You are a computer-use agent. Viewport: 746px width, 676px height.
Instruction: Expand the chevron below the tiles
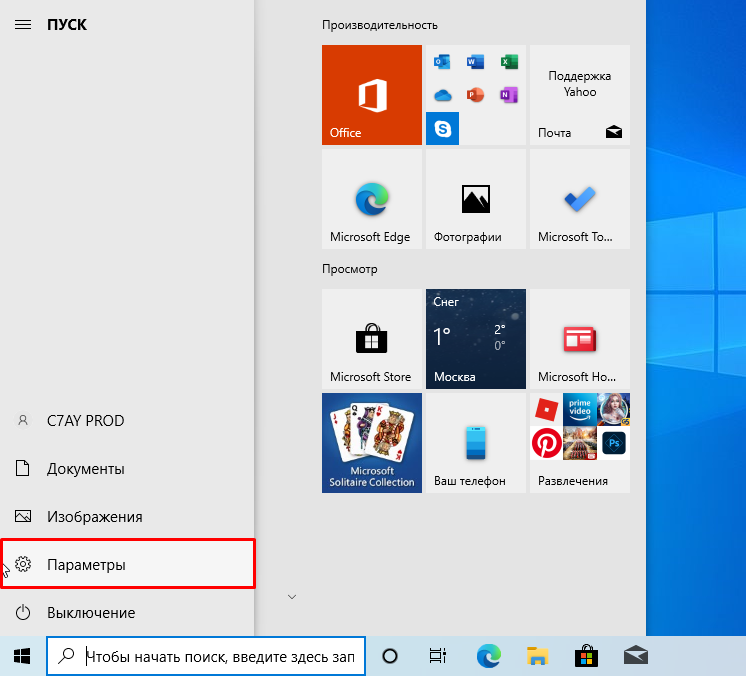point(292,597)
